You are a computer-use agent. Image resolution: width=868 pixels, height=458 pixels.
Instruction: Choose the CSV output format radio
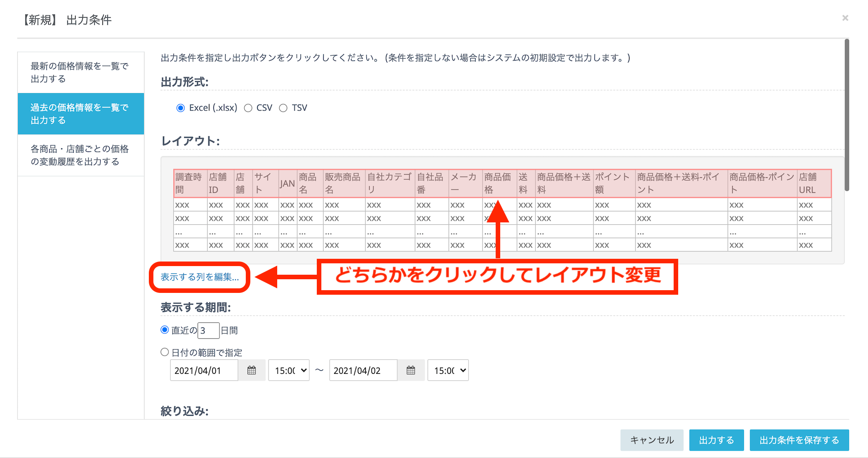[248, 108]
